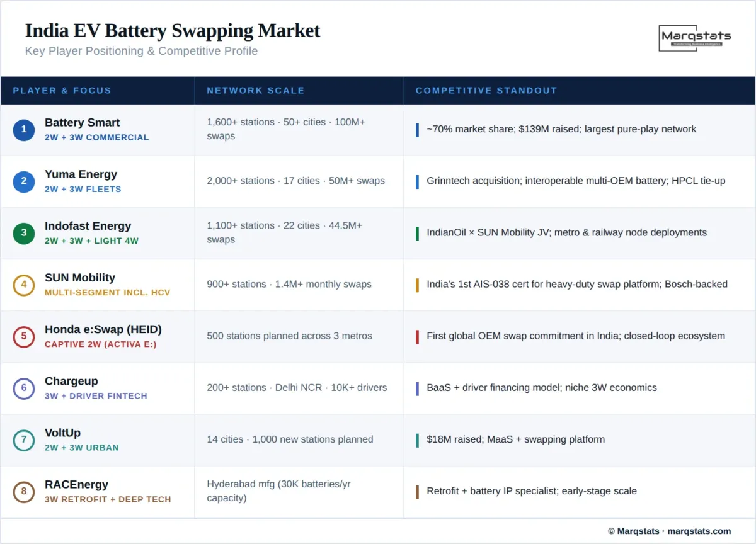
Task: Click the number 2 circle beside Yuma Energy
Action: (x=24, y=181)
